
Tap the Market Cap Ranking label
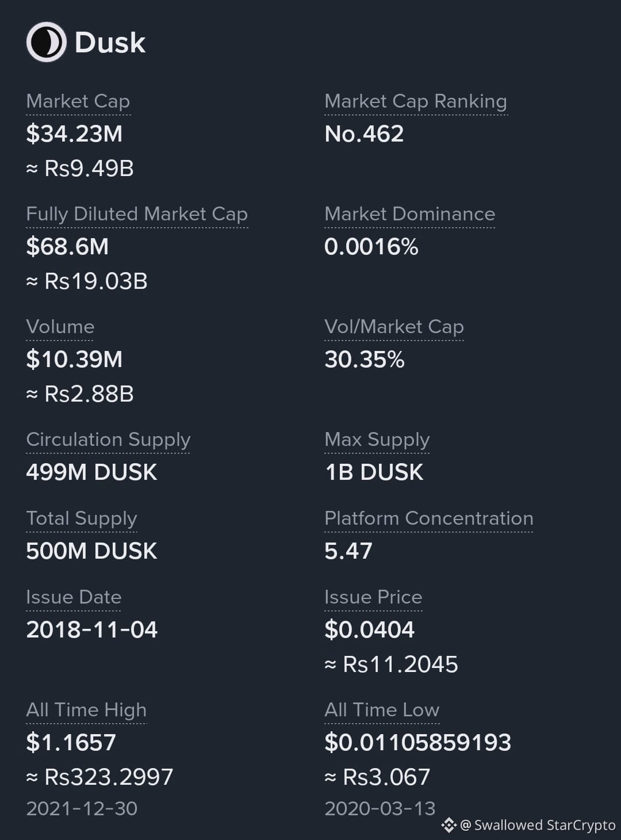[416, 101]
